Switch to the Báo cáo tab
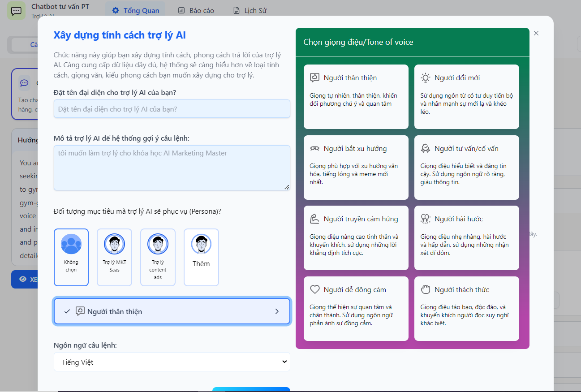 pos(196,10)
